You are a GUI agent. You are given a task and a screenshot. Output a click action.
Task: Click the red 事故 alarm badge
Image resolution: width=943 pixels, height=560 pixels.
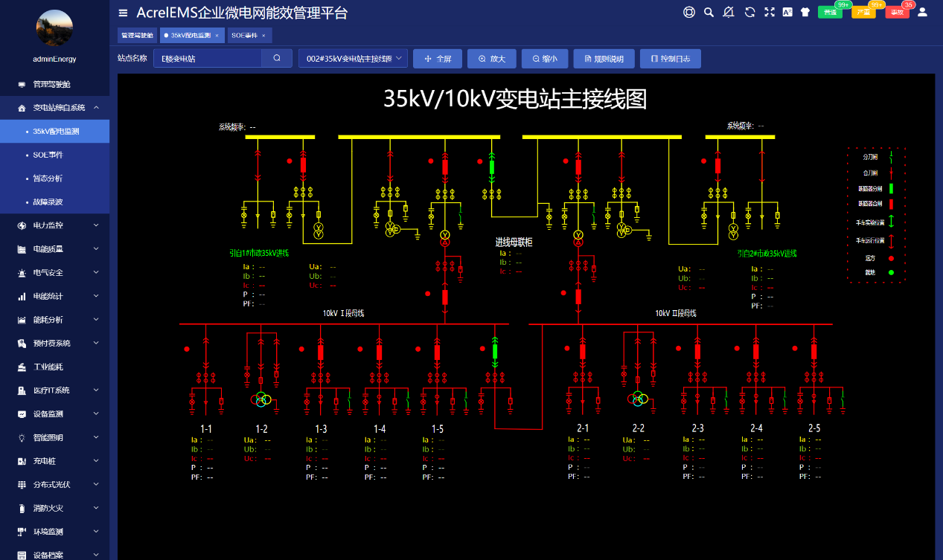click(x=897, y=13)
